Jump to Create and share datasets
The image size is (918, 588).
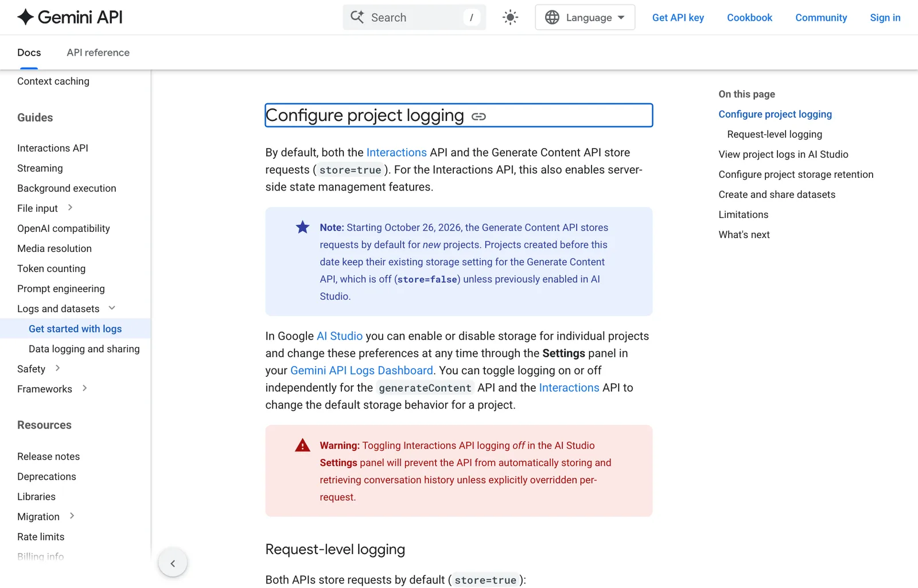(777, 194)
